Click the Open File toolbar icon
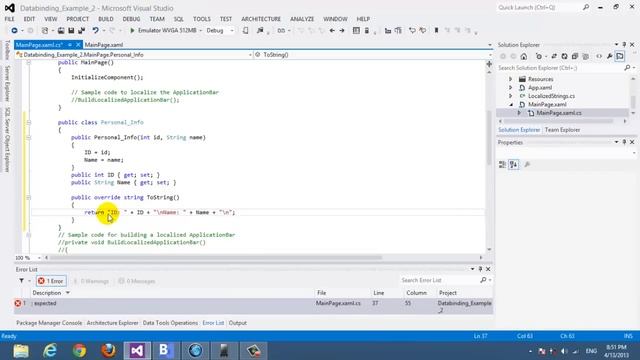 point(61,31)
